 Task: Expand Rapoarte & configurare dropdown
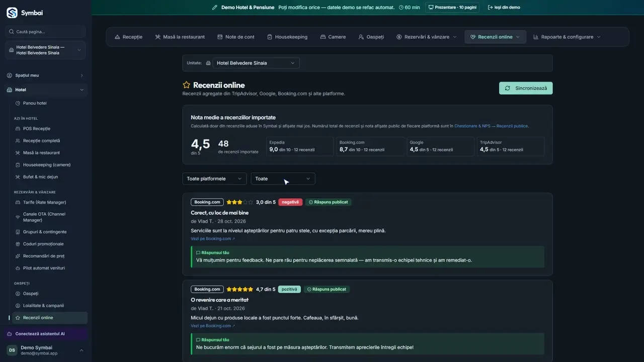point(567,37)
